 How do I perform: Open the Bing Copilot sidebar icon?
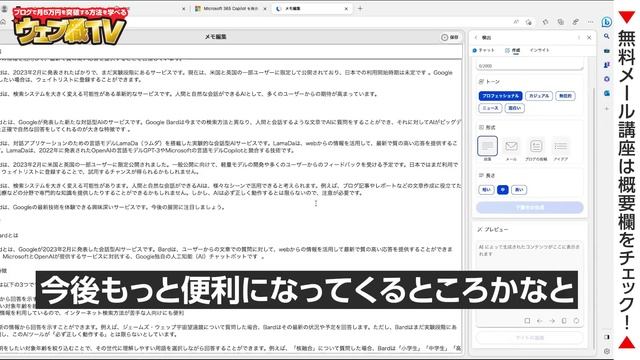click(x=607, y=22)
